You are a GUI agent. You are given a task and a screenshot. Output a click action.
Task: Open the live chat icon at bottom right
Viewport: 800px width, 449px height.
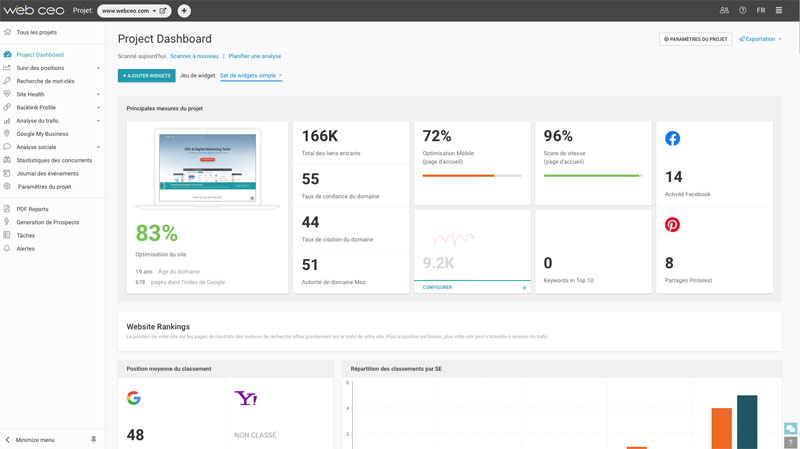(x=790, y=429)
